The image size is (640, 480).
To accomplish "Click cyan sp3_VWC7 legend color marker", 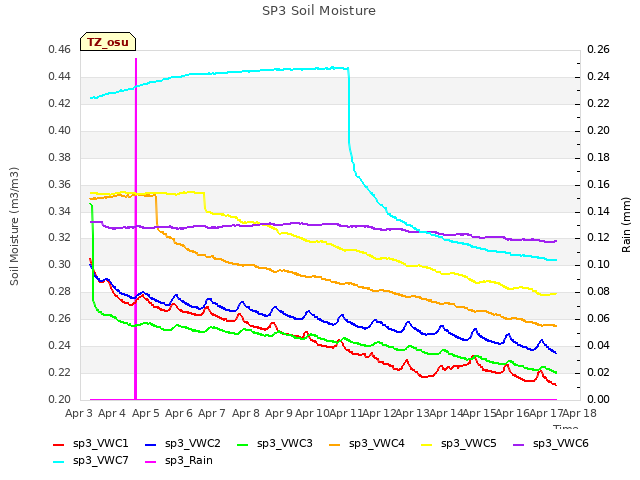I will [59, 462].
